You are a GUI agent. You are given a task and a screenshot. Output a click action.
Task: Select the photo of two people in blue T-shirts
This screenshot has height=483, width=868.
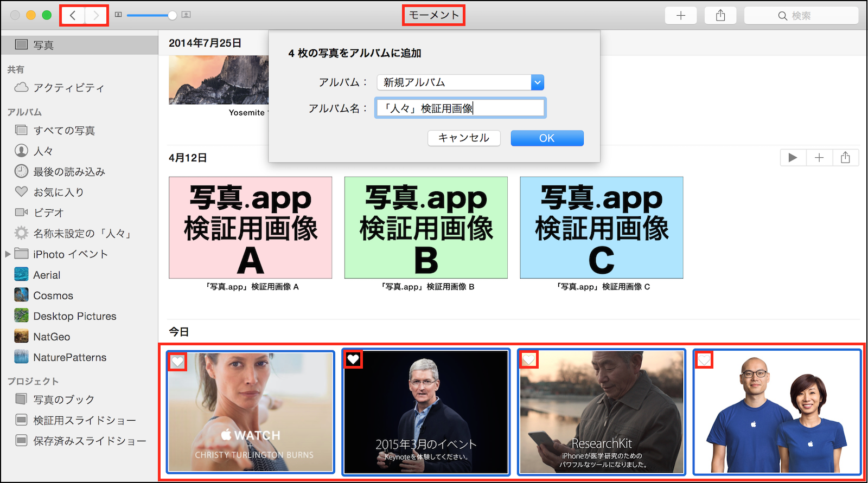point(777,413)
